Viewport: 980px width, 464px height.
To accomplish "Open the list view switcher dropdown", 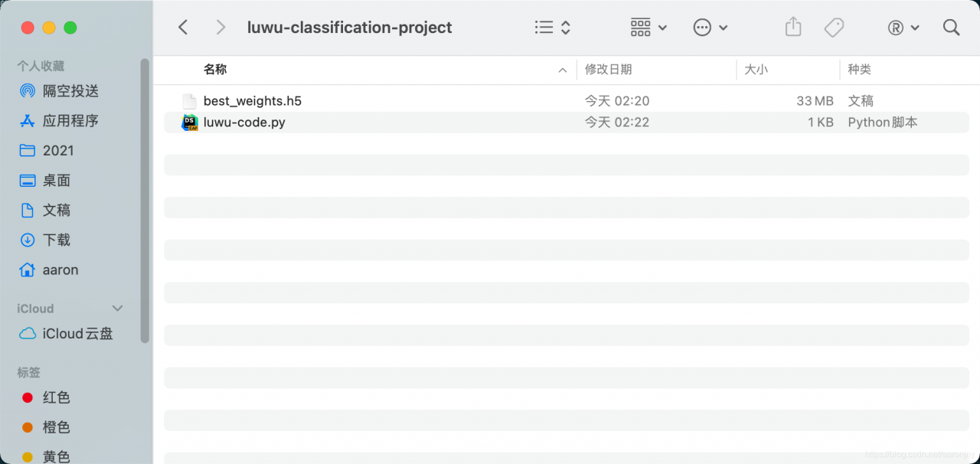I will [x=553, y=28].
